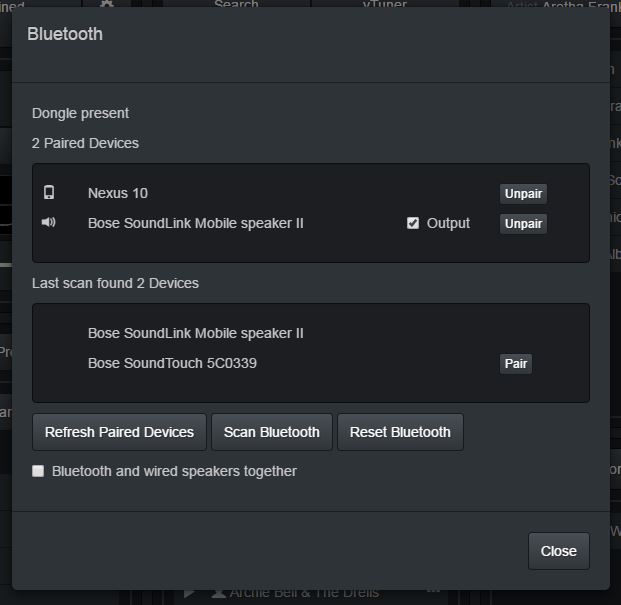
Task: Start a scan with Scan Bluetooth
Action: click(x=272, y=432)
